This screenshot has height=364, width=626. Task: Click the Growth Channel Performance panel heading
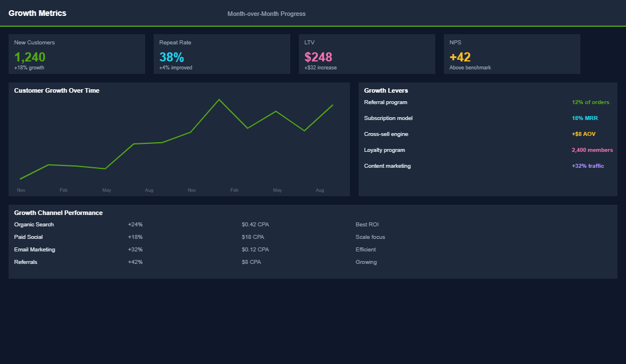tap(59, 212)
